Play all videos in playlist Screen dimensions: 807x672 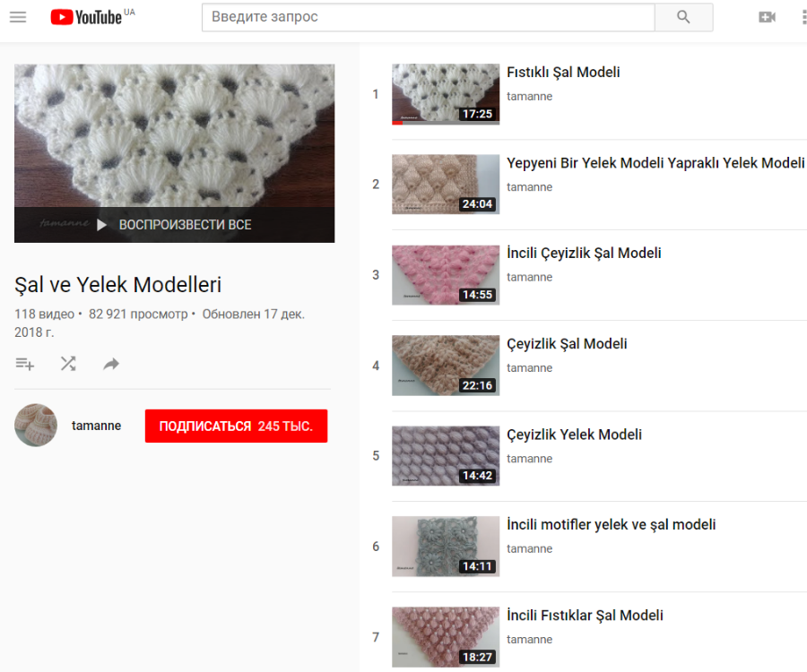coord(175,225)
